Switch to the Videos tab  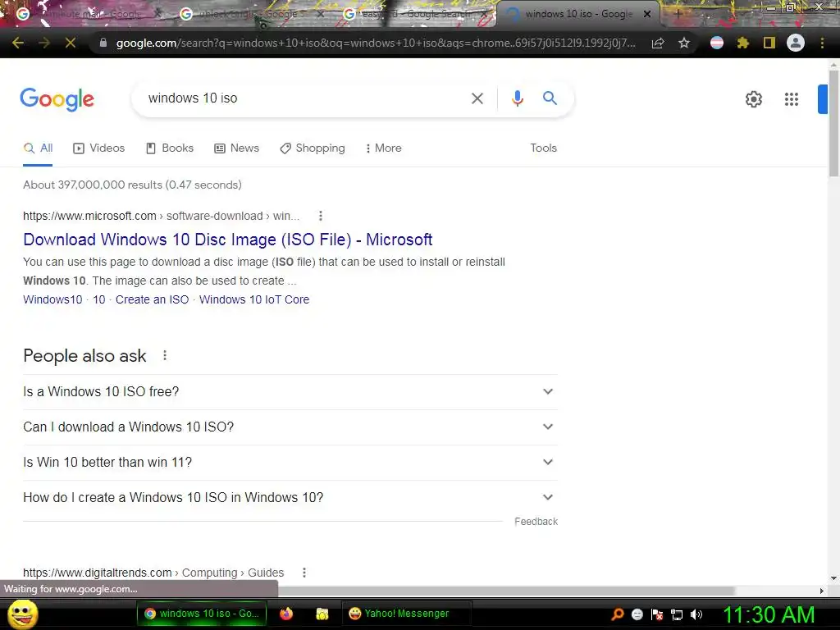(99, 148)
